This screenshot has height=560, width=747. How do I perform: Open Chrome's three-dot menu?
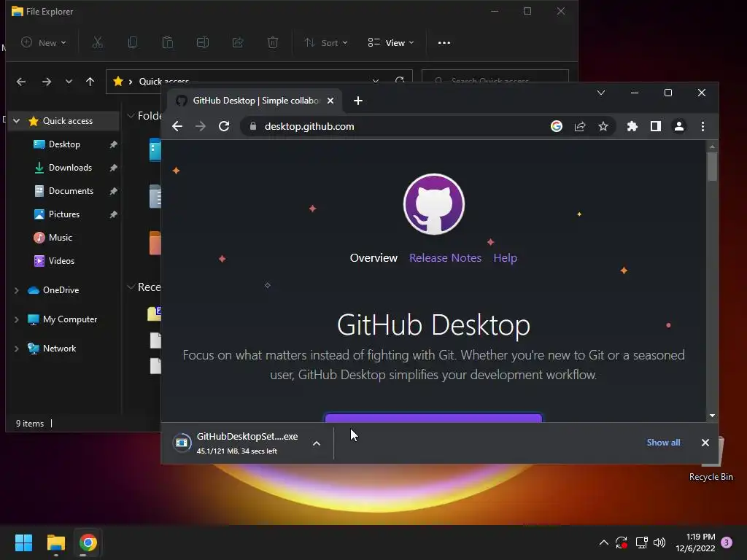pyautogui.click(x=703, y=126)
